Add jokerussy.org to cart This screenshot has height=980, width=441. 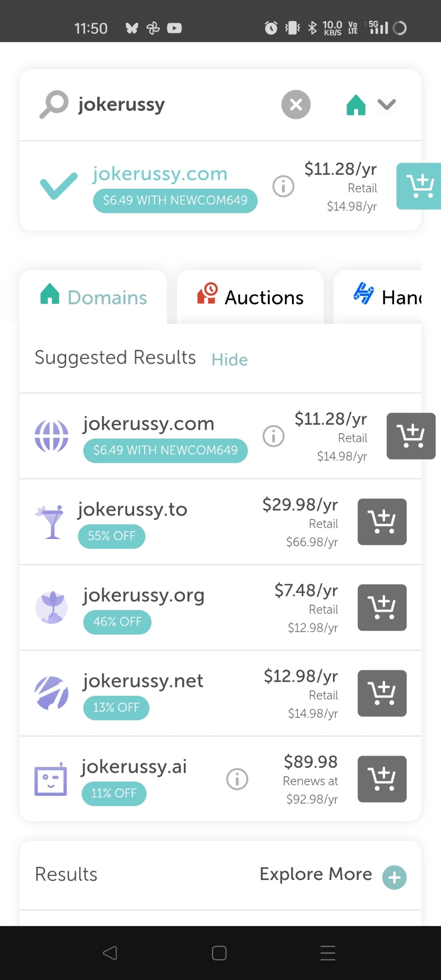(382, 608)
